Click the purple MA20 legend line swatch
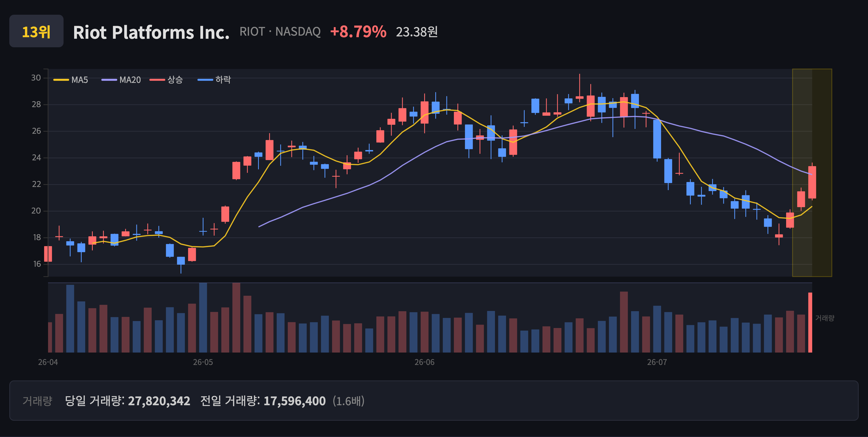The width and height of the screenshot is (868, 437). click(x=109, y=80)
